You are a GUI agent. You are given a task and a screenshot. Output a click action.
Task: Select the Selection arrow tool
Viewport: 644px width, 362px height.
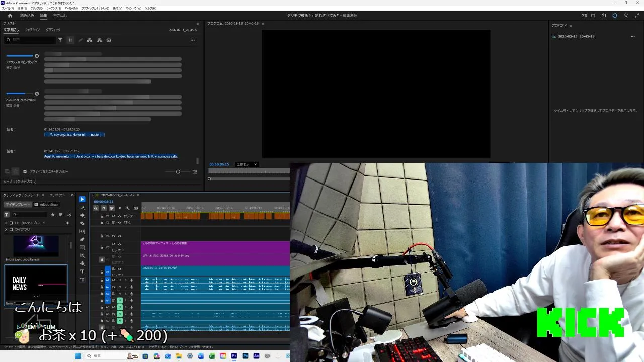pos(83,199)
